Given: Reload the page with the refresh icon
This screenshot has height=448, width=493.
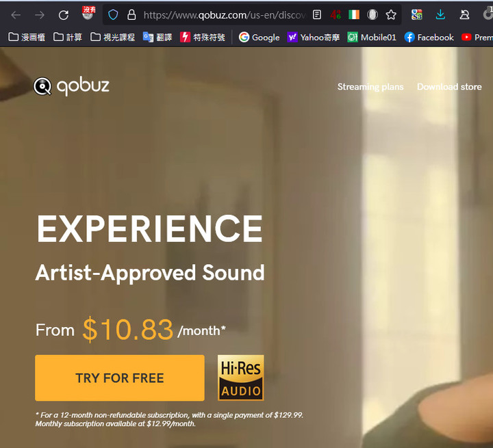Looking at the screenshot, I should [x=64, y=15].
